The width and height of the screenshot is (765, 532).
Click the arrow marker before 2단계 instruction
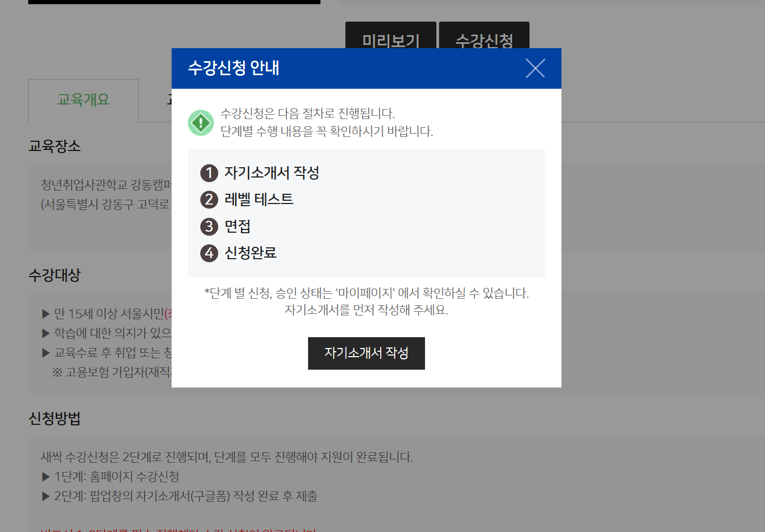click(45, 496)
